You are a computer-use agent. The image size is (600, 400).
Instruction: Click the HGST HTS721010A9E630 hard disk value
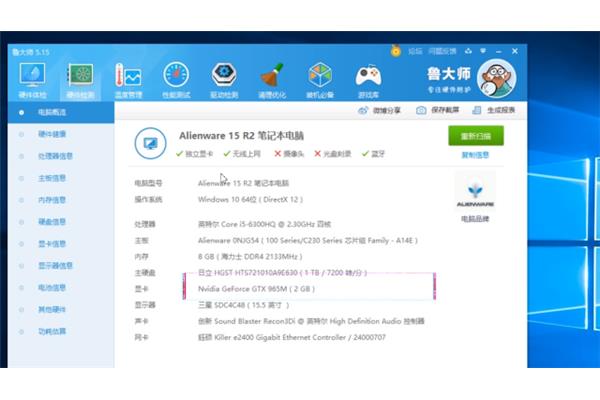(x=282, y=273)
